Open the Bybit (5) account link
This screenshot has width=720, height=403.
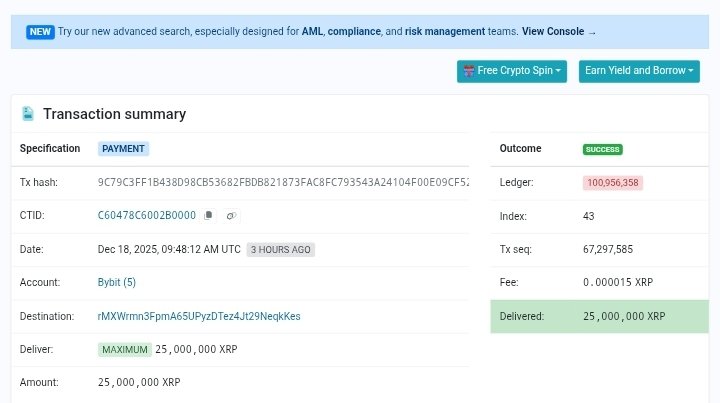[x=117, y=282]
